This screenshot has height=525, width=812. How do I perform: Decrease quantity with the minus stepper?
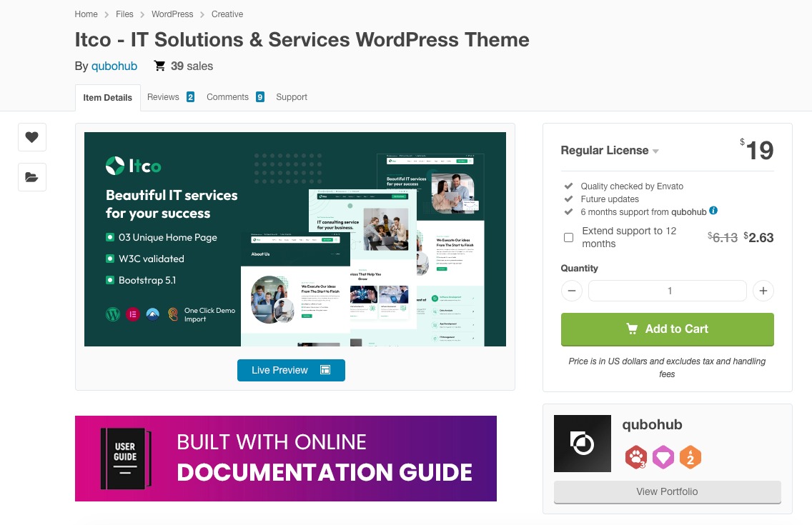coord(572,291)
